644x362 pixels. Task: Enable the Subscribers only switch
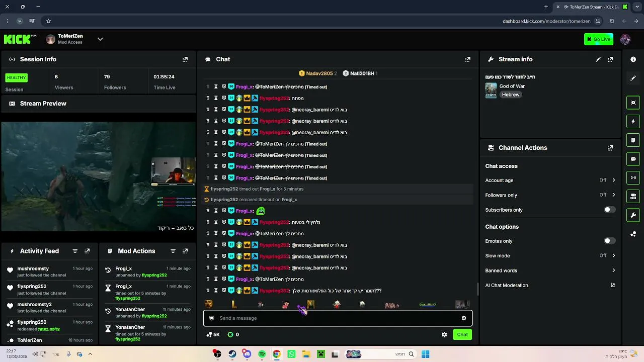[x=609, y=210]
